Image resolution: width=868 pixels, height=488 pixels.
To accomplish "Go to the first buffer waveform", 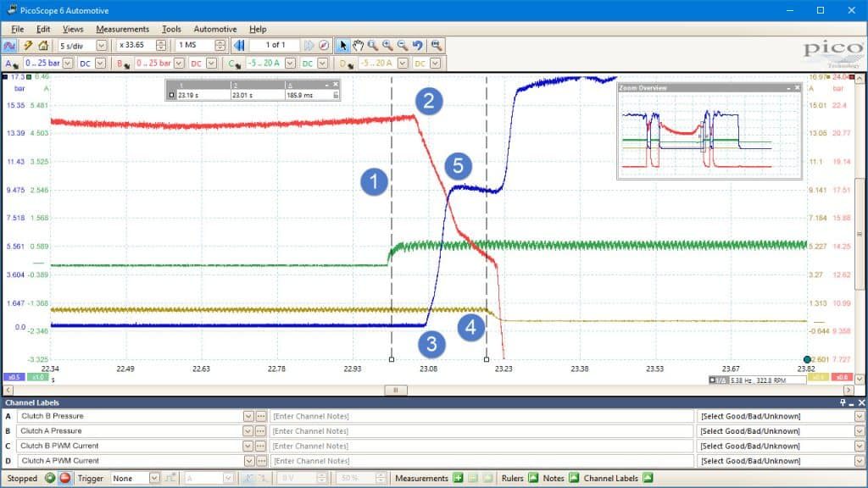I will coord(239,46).
